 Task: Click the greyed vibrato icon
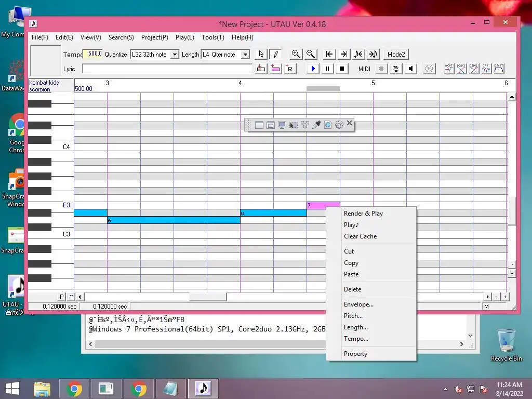point(429,69)
